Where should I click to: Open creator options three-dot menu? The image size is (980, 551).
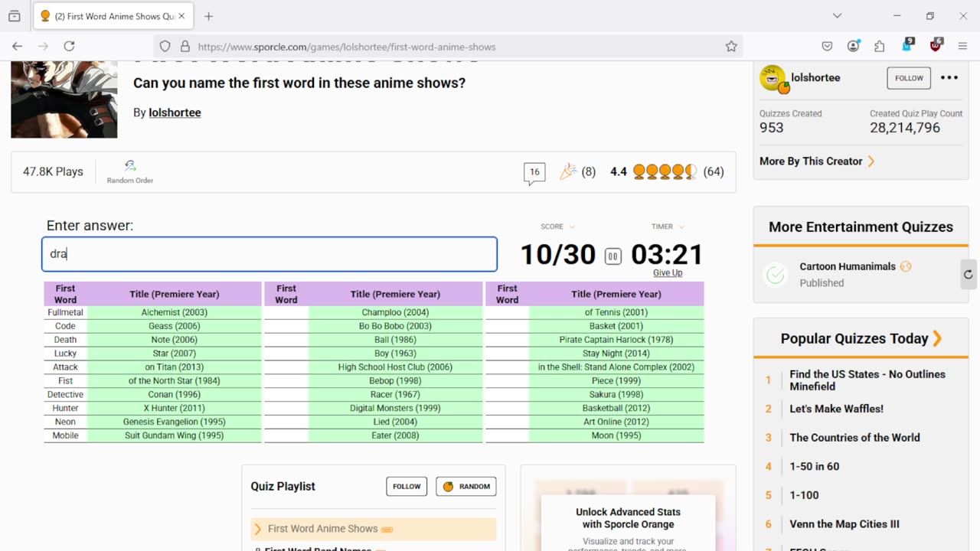pyautogui.click(x=949, y=78)
